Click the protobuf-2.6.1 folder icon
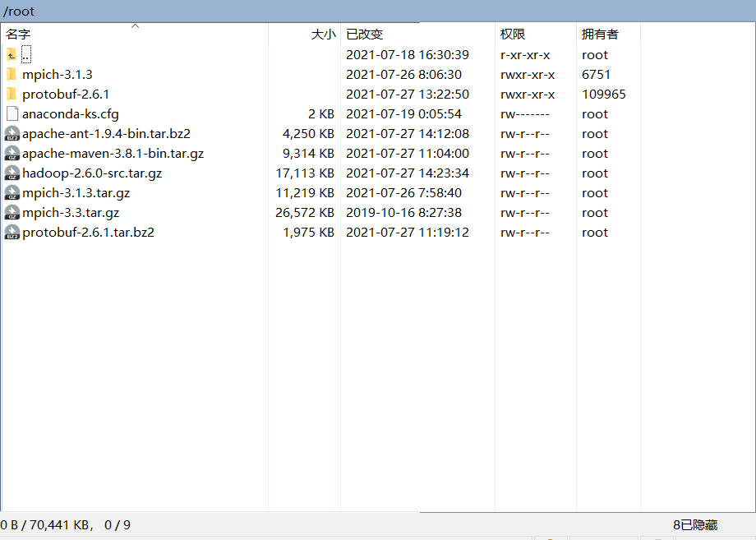Viewport: 756px width, 540px height. click(x=12, y=95)
